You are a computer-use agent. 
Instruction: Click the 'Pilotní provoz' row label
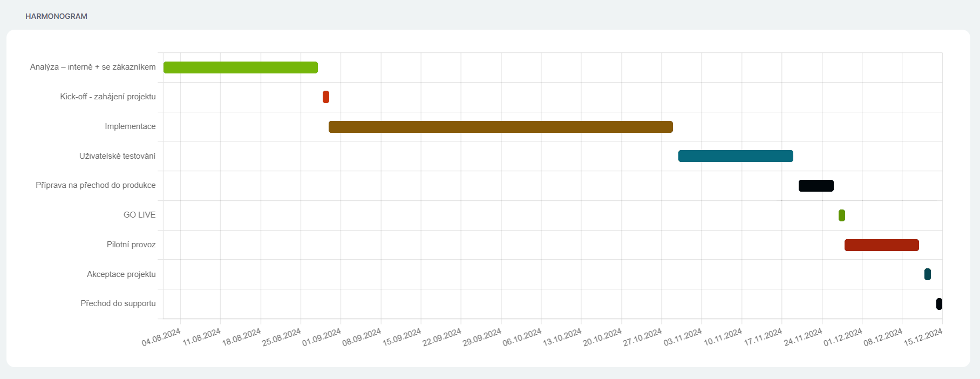coord(131,245)
